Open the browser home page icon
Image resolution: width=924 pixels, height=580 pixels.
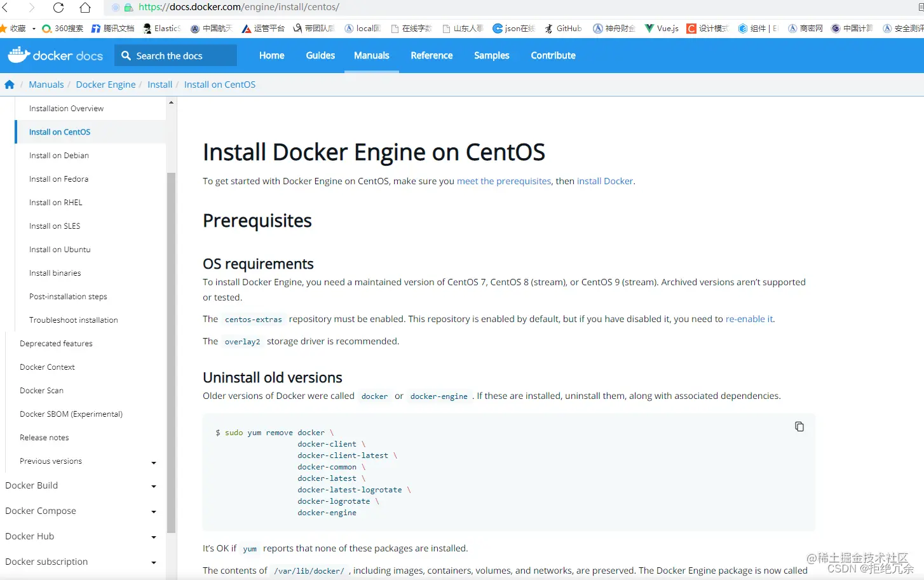coord(85,8)
